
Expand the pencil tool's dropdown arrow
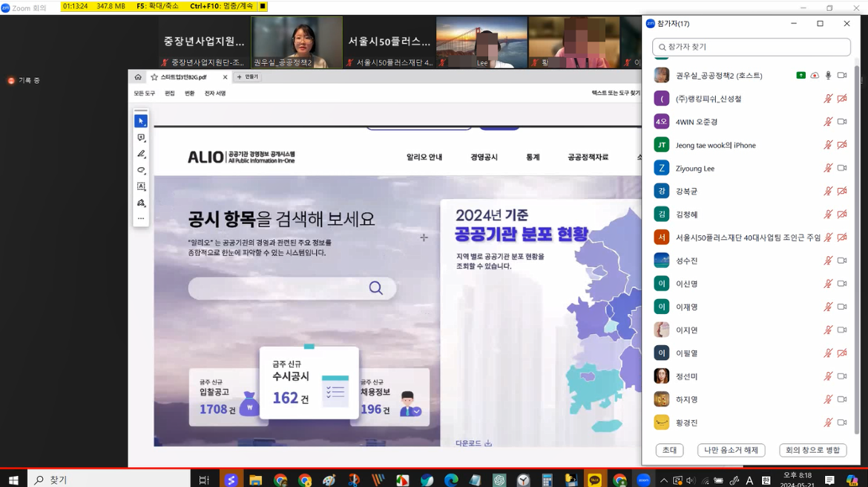click(146, 159)
